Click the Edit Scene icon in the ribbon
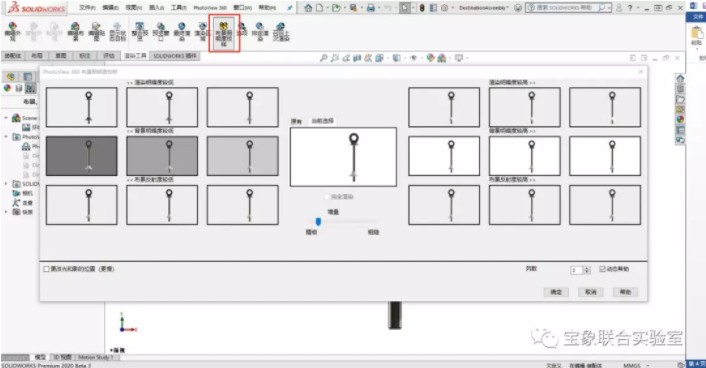This screenshot has width=706, height=368. [x=75, y=32]
